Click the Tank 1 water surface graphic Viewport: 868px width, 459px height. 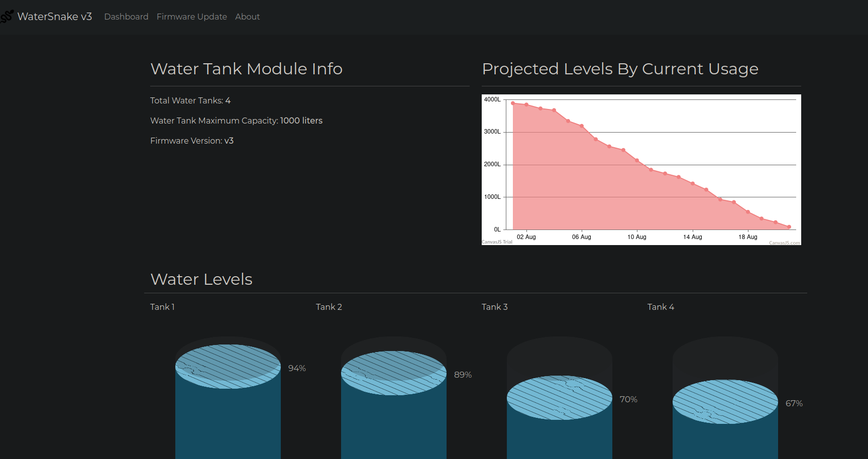click(x=228, y=367)
